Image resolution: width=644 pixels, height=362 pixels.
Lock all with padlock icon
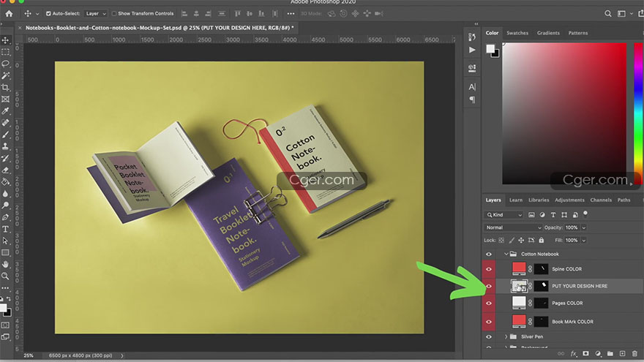(542, 240)
